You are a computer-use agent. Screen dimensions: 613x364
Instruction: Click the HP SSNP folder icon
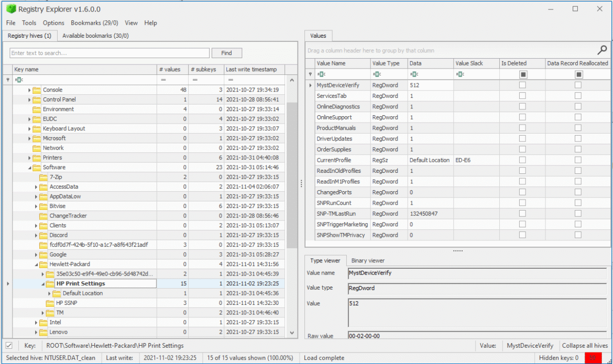tap(50, 303)
